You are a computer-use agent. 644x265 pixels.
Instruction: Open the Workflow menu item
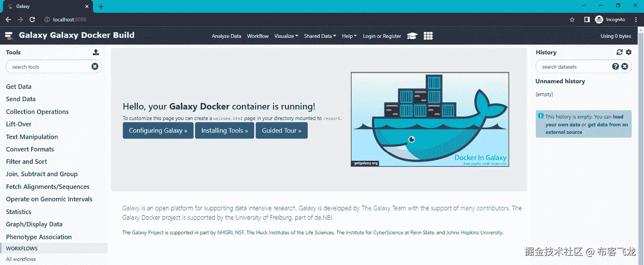pos(258,36)
